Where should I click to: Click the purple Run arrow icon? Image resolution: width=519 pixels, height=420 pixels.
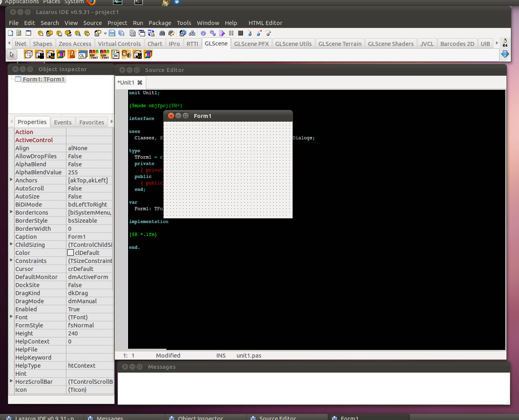(x=222, y=33)
